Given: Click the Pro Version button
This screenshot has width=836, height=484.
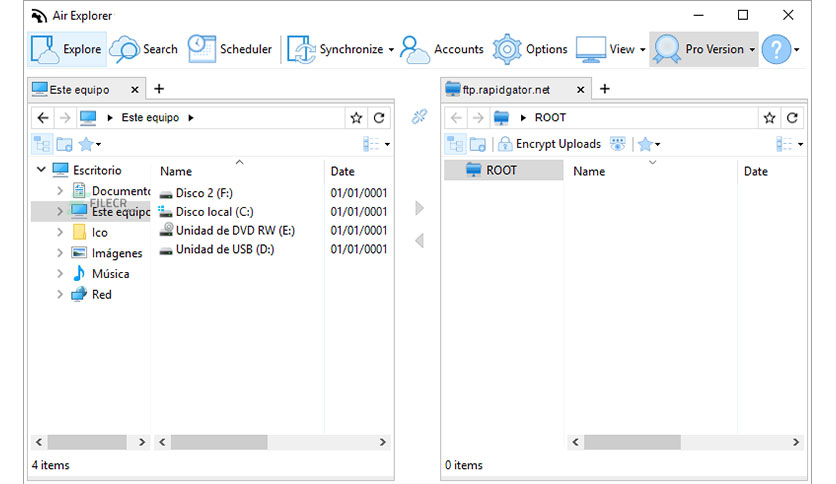Looking at the screenshot, I should tap(703, 49).
